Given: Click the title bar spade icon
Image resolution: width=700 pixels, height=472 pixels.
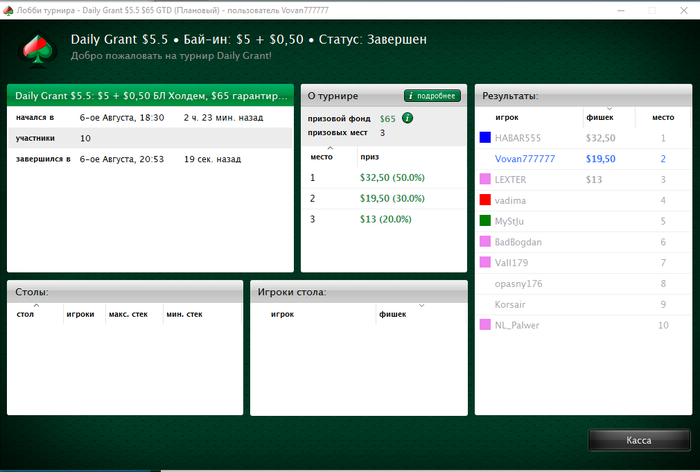Looking at the screenshot, I should click(x=8, y=10).
